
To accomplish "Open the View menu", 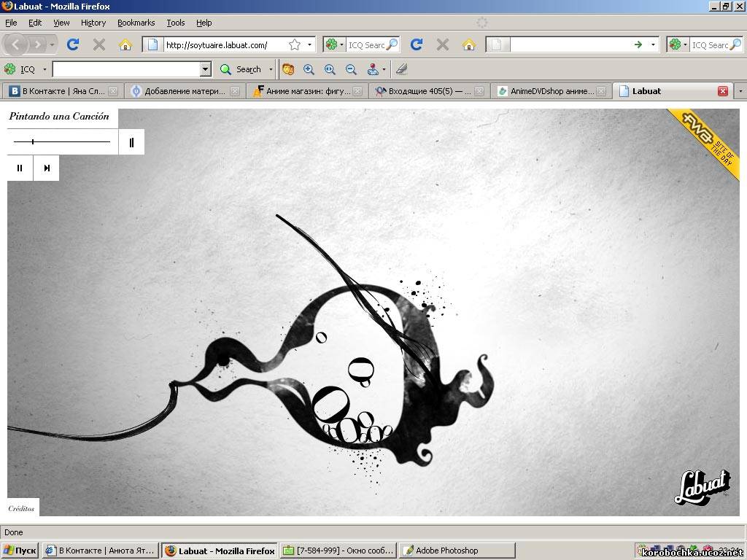I will tap(61, 23).
